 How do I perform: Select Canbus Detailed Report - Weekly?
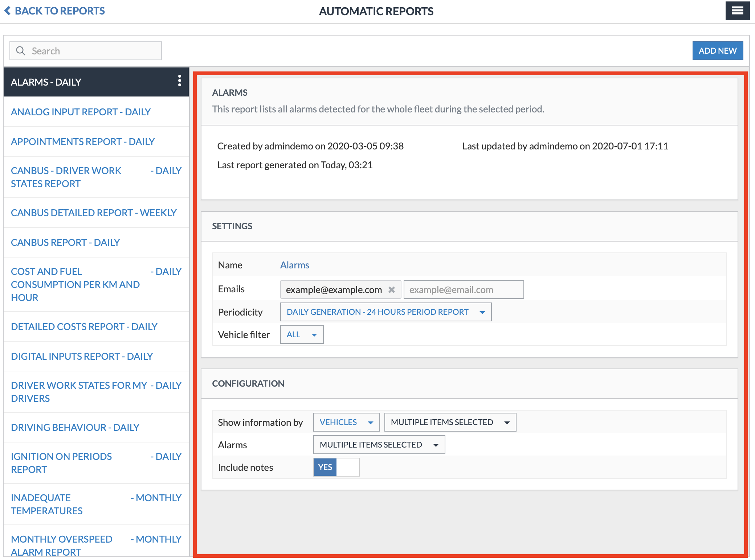[x=96, y=213]
